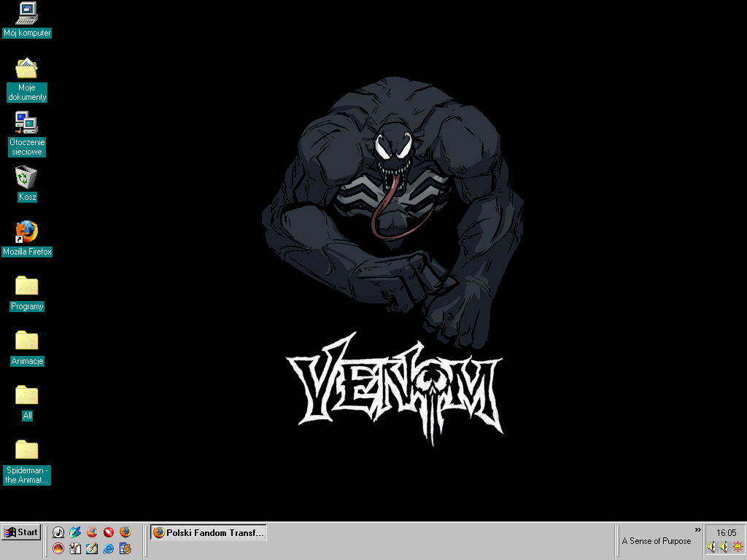Open Nero from the Quick Launch toolbar
The width and height of the screenshot is (747, 560).
pyautogui.click(x=58, y=549)
